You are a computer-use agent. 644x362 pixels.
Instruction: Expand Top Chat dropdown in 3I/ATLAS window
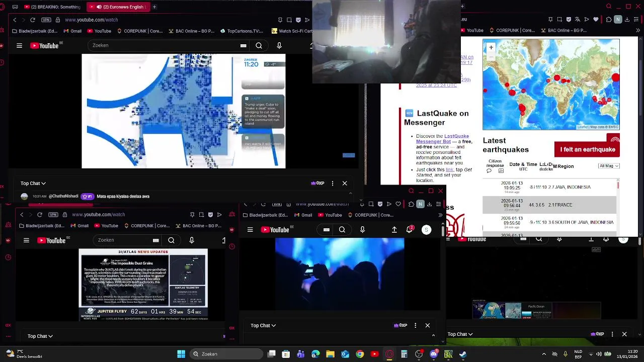pos(40,336)
